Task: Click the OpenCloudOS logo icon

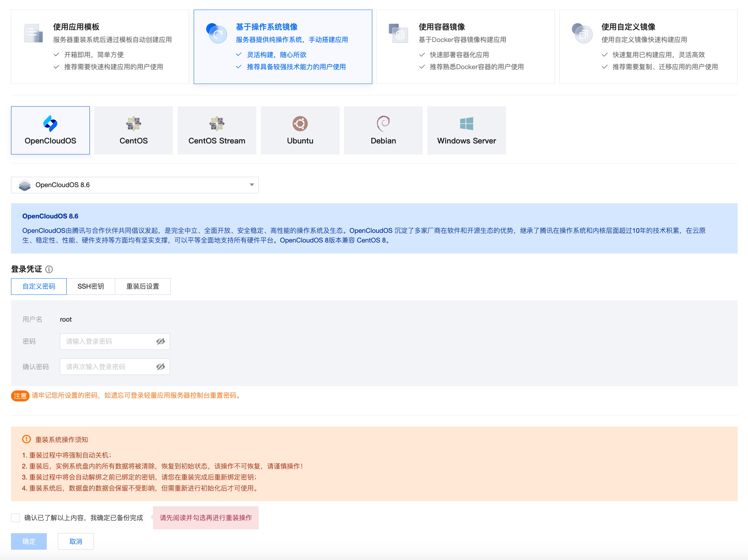Action: [x=50, y=123]
